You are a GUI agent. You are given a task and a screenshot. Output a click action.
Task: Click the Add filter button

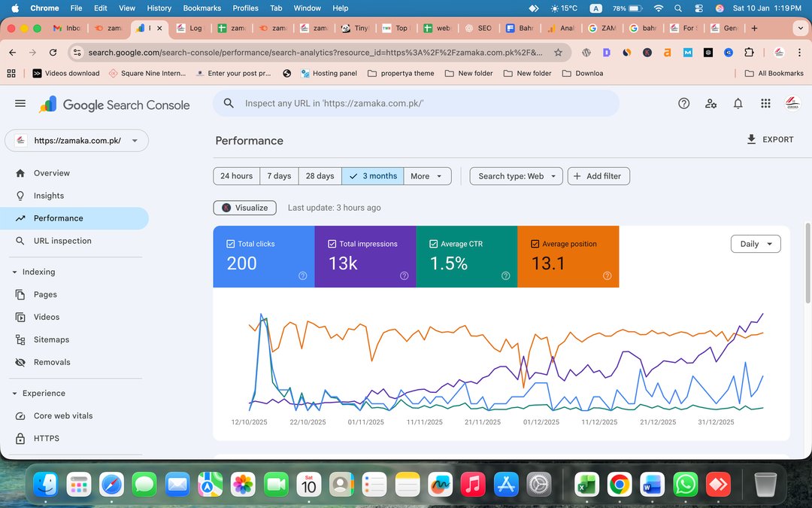598,176
